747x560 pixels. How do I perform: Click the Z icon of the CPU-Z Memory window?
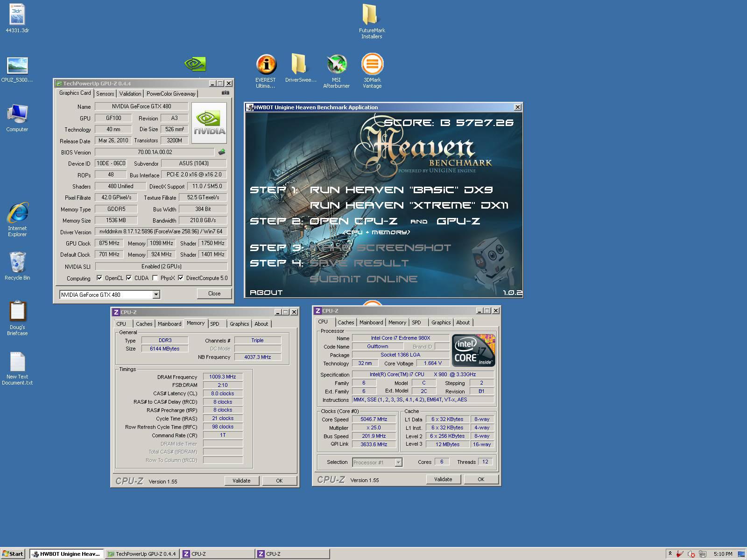tap(116, 312)
